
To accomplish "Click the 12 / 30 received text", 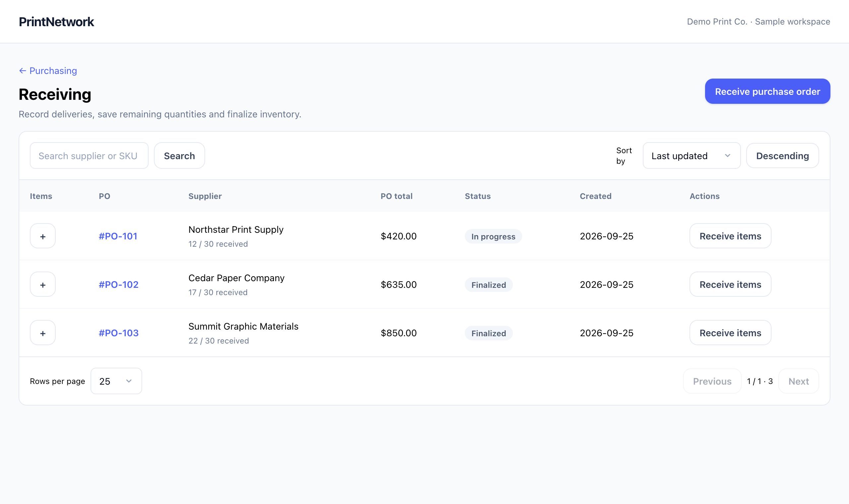I will pyautogui.click(x=218, y=244).
